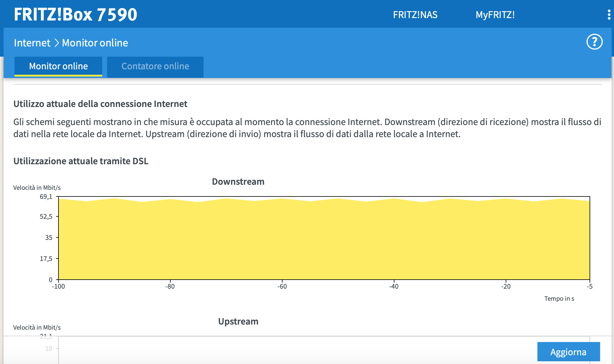
Task: Click heading Utilizzo attuale della connessione Internet
Action: coord(100,104)
